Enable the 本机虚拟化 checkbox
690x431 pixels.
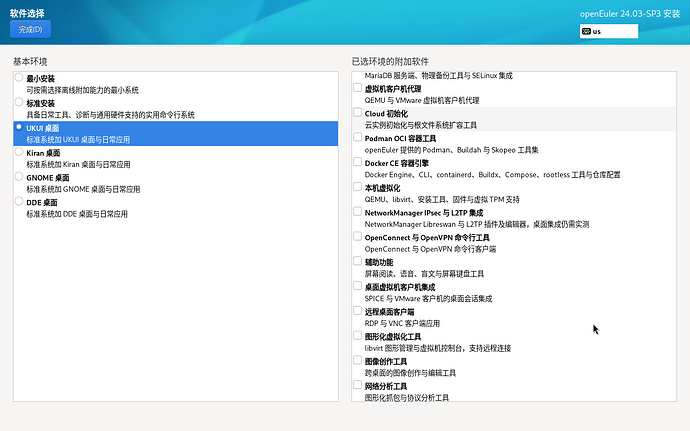[357, 187]
